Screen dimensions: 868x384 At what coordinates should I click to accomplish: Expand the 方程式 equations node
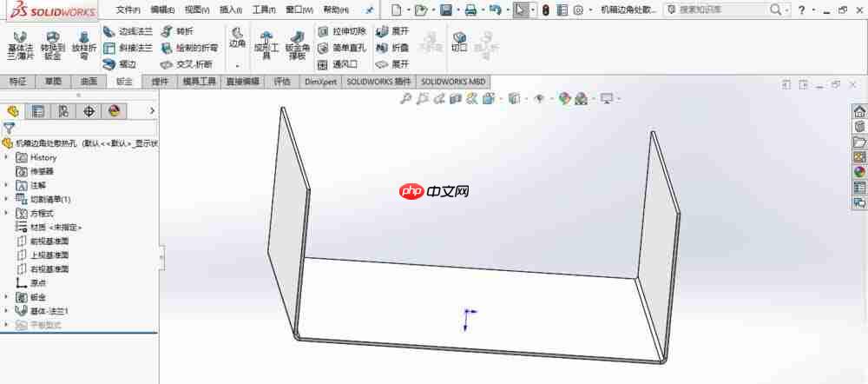click(x=6, y=214)
